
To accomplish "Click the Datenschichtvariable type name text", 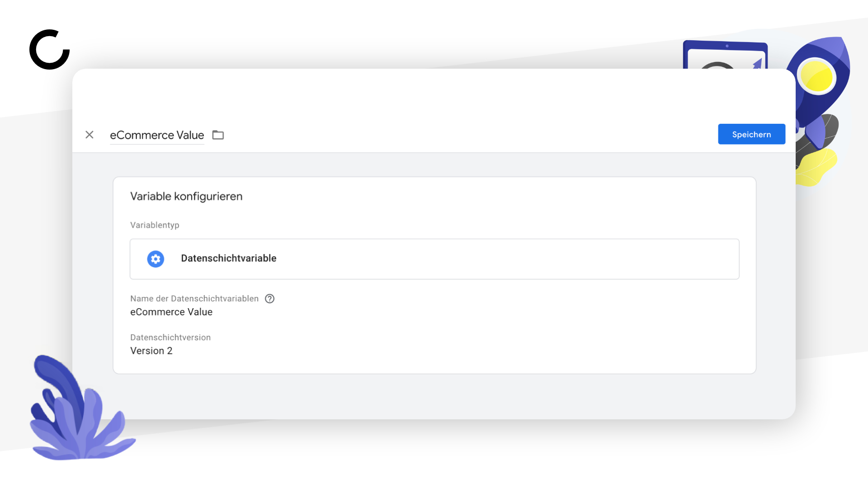I will (x=229, y=258).
